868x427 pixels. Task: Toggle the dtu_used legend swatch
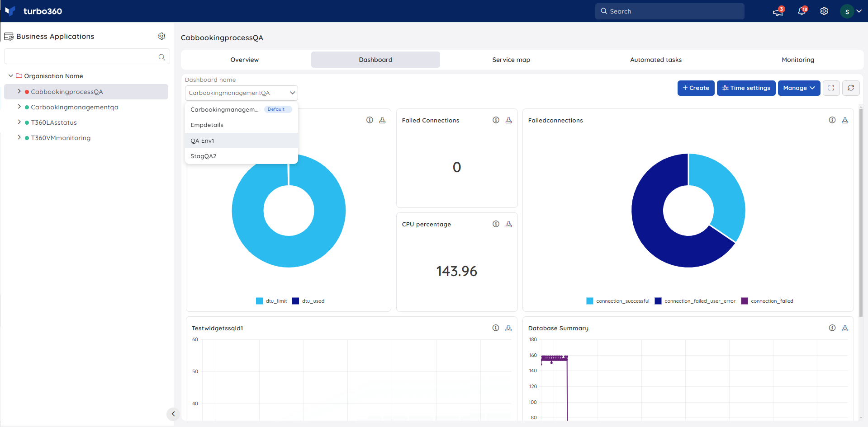pos(295,301)
